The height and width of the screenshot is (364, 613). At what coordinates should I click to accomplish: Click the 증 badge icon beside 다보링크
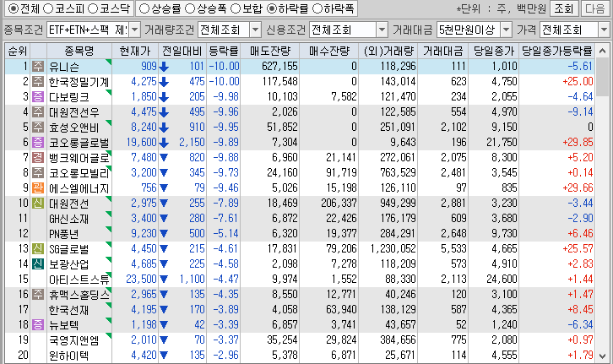(x=38, y=96)
